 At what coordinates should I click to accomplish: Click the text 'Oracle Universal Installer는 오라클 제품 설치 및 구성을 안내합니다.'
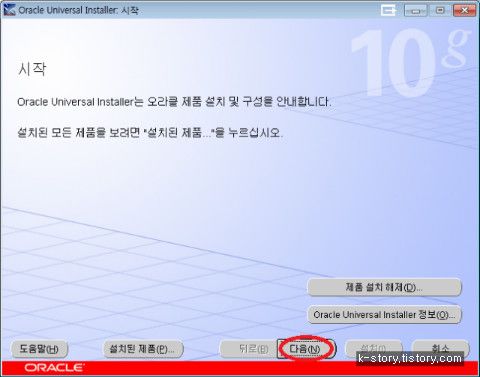(x=174, y=101)
